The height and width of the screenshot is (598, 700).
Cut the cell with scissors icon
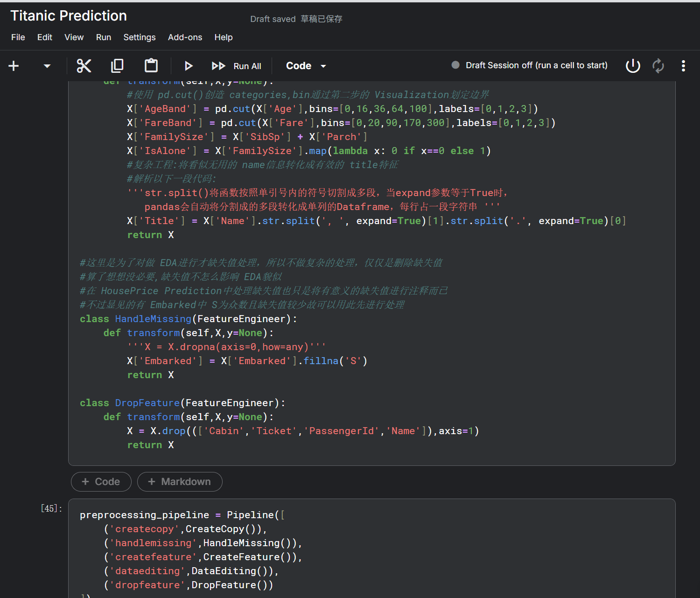(x=84, y=66)
